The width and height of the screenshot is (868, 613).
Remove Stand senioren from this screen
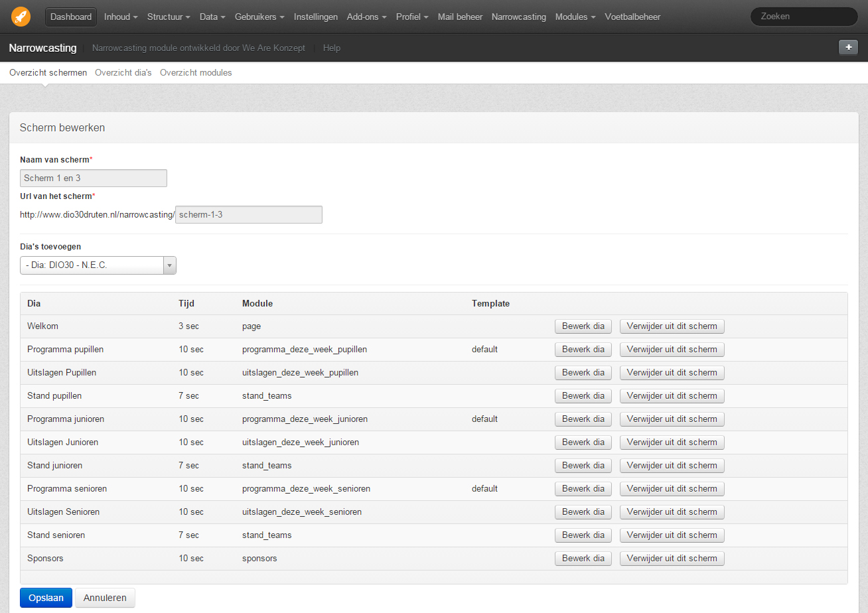pyautogui.click(x=672, y=535)
